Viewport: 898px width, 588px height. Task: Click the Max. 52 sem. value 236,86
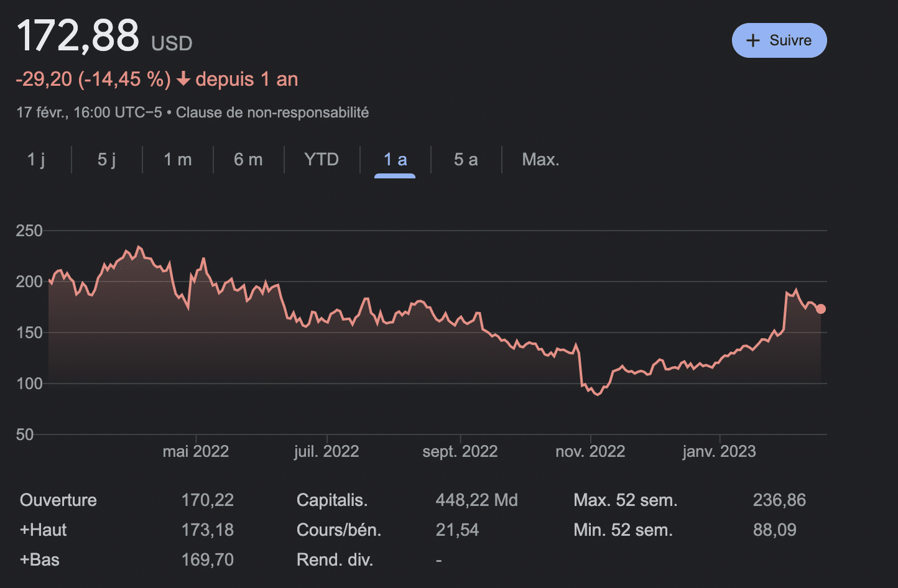point(779,500)
